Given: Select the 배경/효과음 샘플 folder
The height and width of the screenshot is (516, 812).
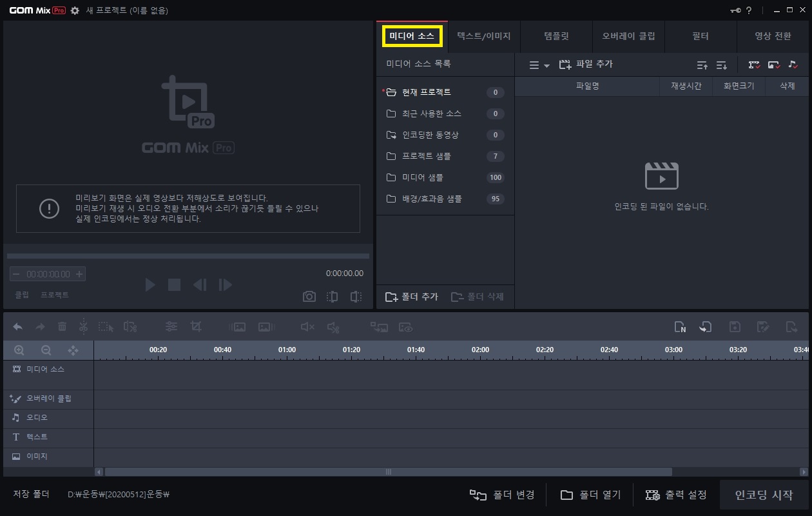Looking at the screenshot, I should point(445,199).
